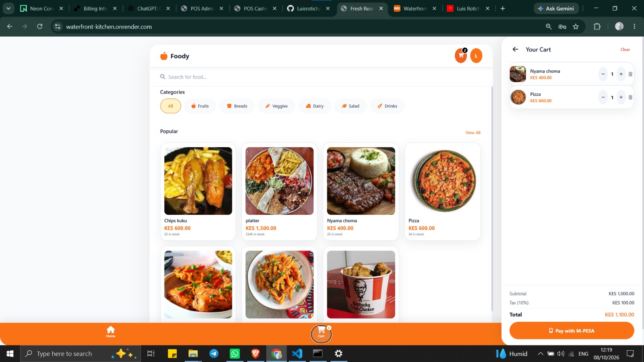The height and width of the screenshot is (362, 644).
Task: Filter by Drinks category
Action: pos(387,106)
